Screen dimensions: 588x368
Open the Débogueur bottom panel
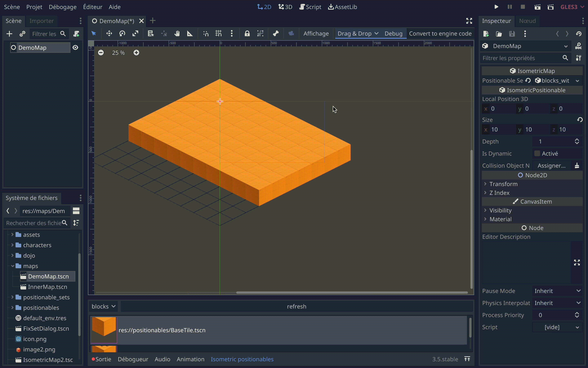[x=133, y=359]
